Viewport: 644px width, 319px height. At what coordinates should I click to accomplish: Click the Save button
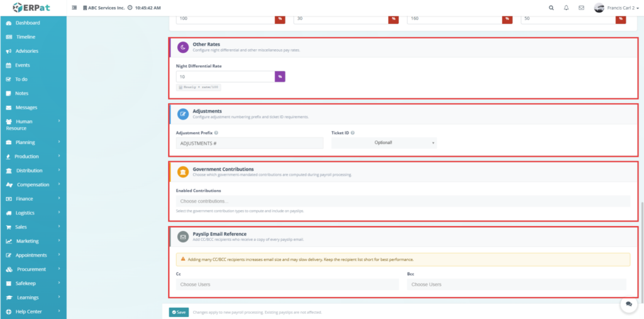pyautogui.click(x=179, y=313)
